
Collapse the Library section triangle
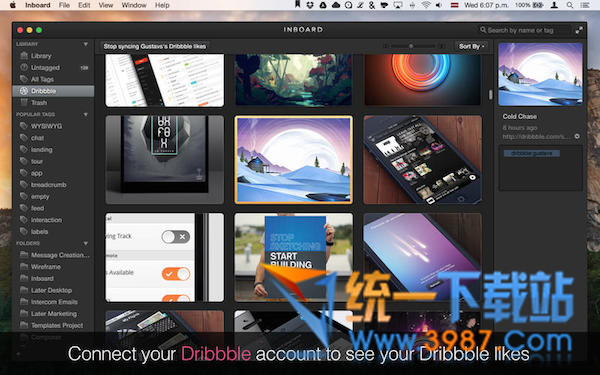click(86, 44)
